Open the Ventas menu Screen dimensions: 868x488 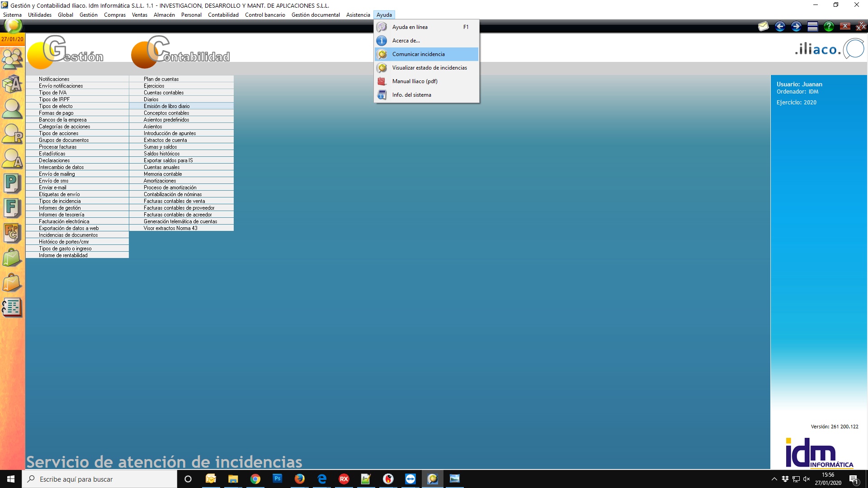[140, 15]
